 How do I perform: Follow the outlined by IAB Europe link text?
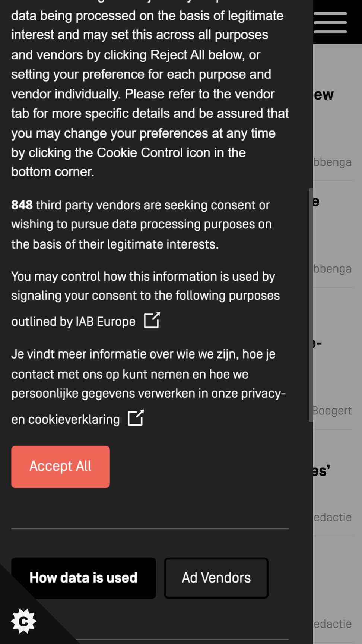point(73,321)
